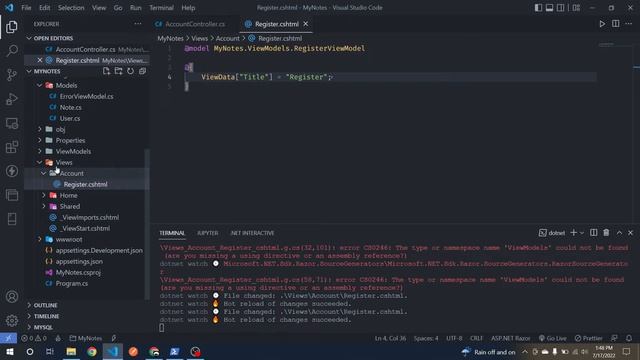Click the New Folder icon in MYNOTES header
Viewport: 640px width, 360px height.
pos(118,71)
